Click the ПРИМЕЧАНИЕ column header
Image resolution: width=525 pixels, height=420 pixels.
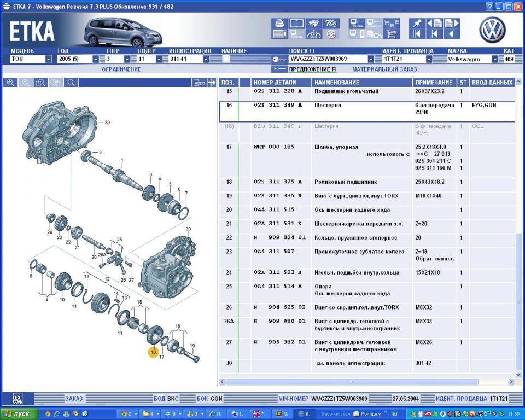434,83
